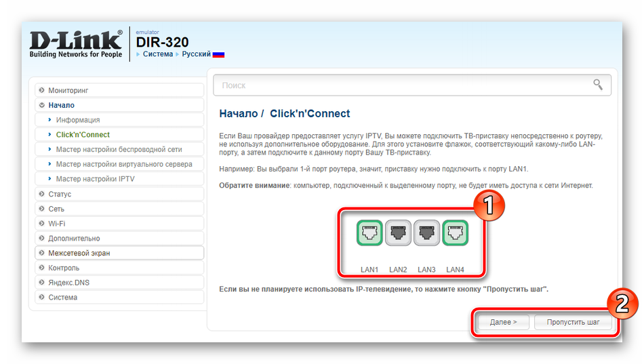Click the D-Link logo

(x=75, y=43)
